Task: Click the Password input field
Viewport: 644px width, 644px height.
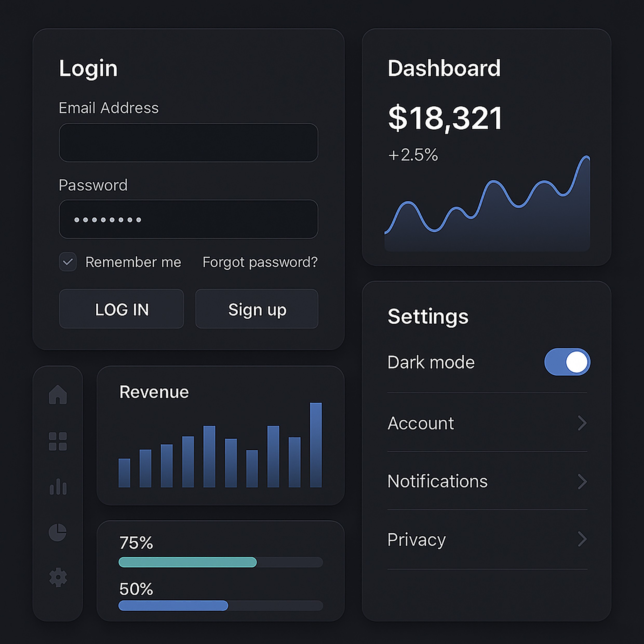Action: pyautogui.click(x=188, y=219)
